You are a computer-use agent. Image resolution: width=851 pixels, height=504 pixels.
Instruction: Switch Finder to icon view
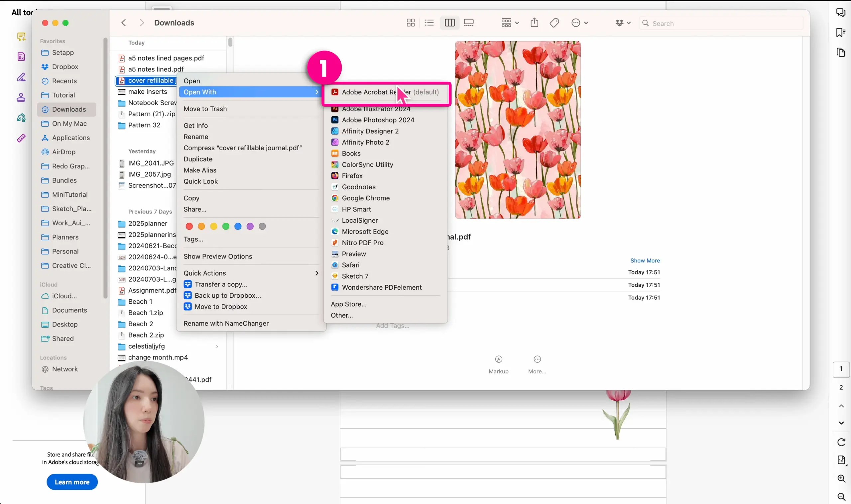[411, 23]
